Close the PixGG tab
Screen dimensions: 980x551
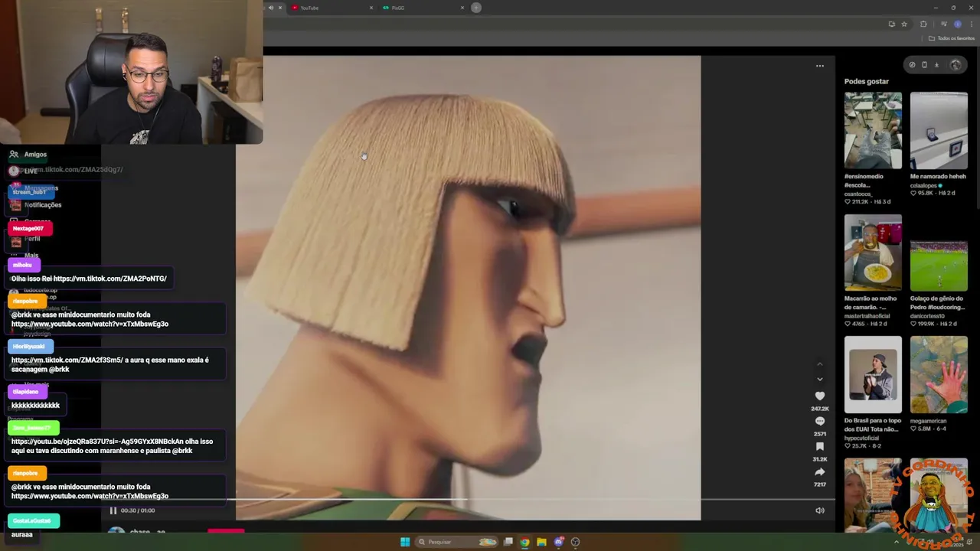point(462,8)
